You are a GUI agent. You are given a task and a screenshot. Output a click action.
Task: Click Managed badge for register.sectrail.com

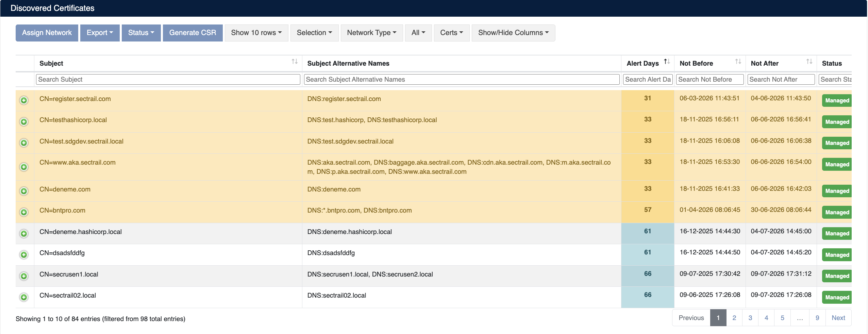point(837,101)
